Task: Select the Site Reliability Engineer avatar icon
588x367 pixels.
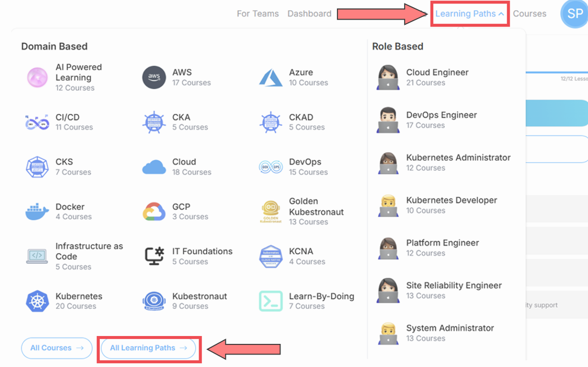Action: click(x=388, y=290)
